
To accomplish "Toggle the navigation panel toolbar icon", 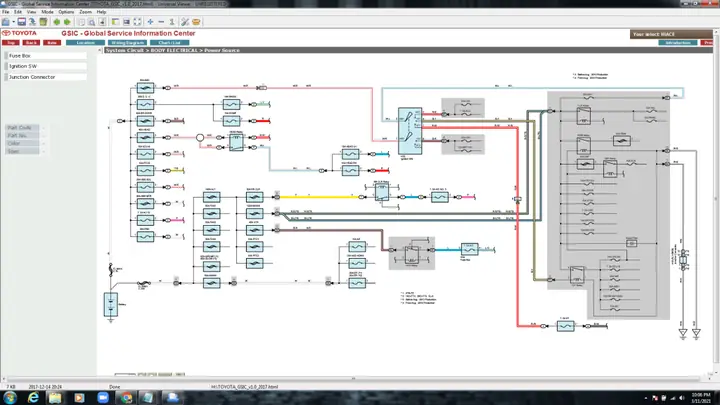I will click(115, 22).
